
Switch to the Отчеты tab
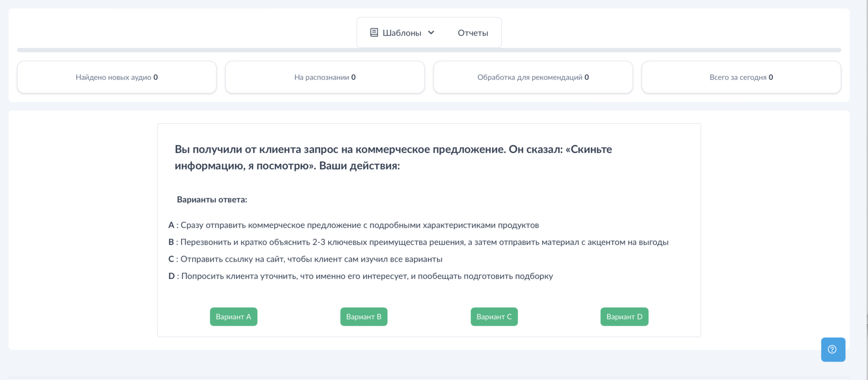[x=473, y=33]
